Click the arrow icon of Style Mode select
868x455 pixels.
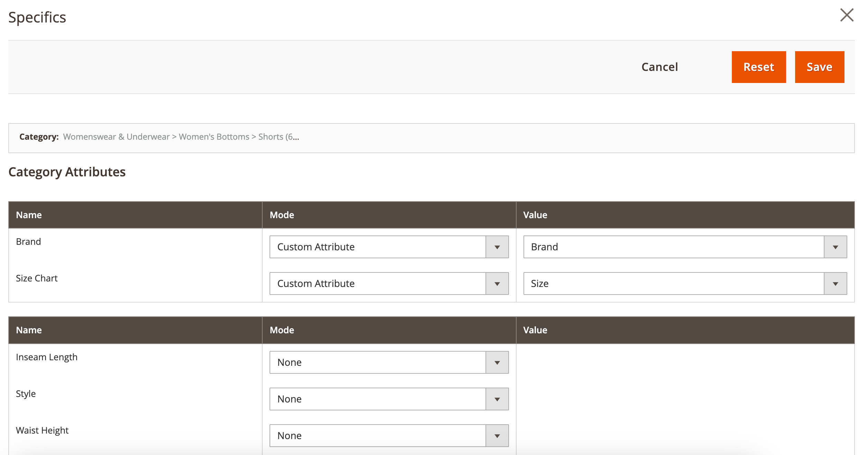point(497,399)
